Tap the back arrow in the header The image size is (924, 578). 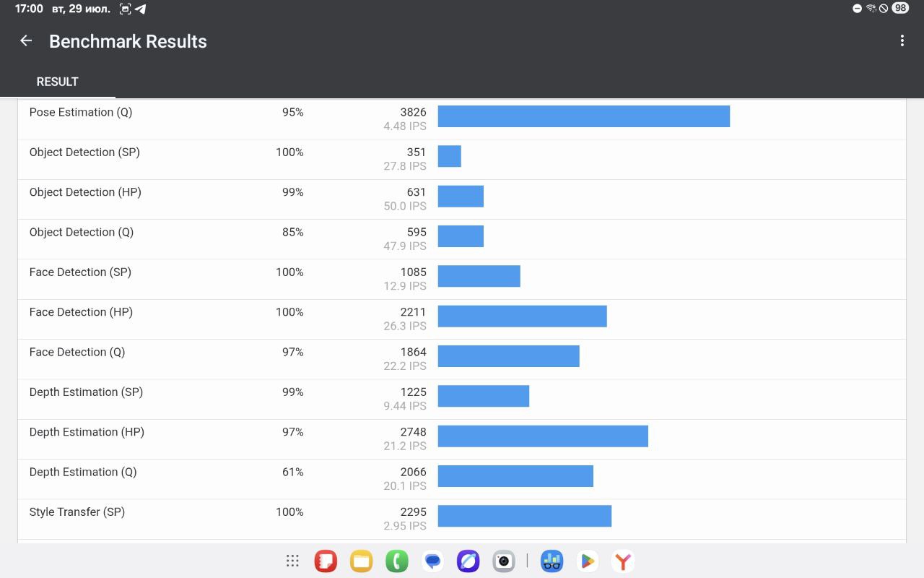coord(26,41)
